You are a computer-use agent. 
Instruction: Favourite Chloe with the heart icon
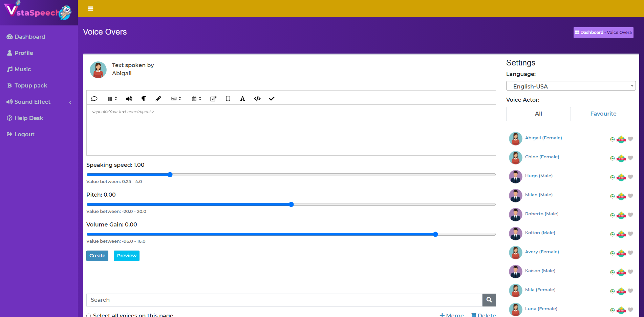pyautogui.click(x=630, y=158)
